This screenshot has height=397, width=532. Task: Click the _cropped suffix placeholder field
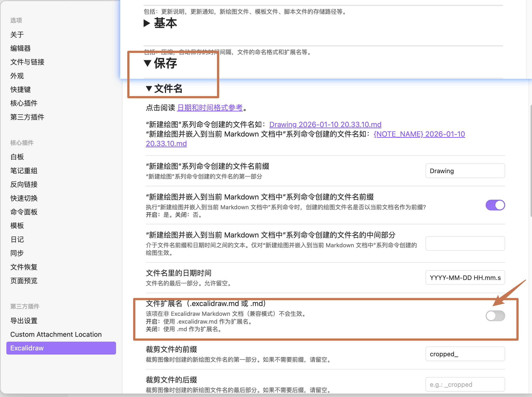(x=465, y=384)
